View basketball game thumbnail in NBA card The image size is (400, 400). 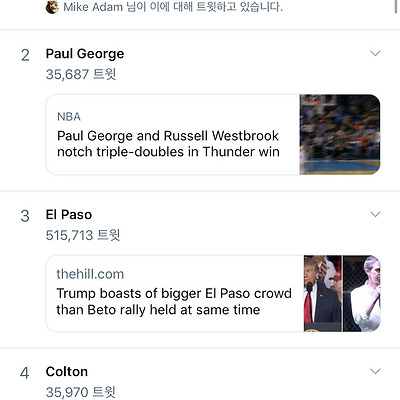click(x=340, y=135)
